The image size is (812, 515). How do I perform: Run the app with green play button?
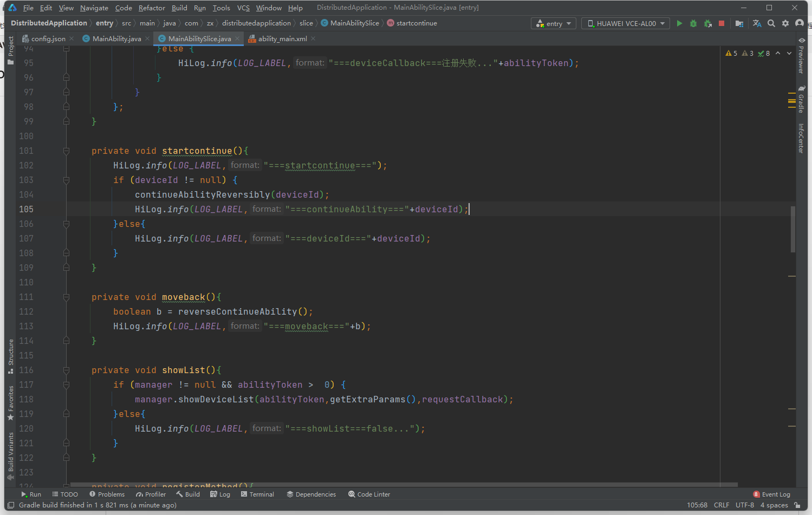(679, 23)
